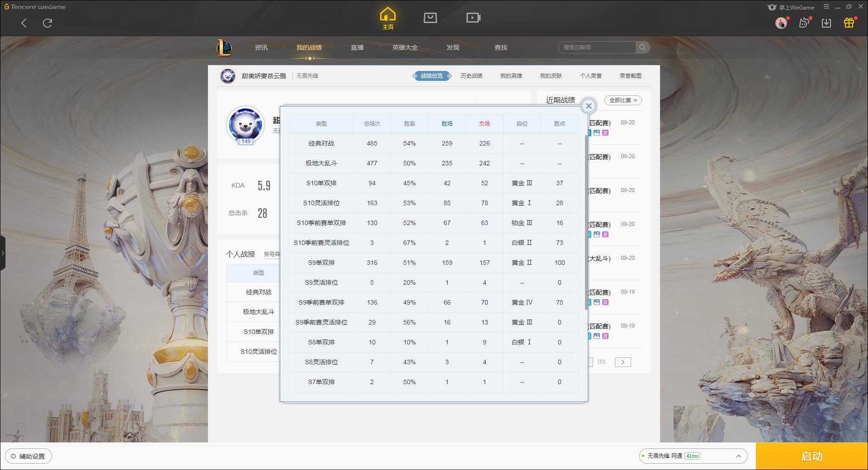The image size is (868, 470).
Task: Switch to the 英雄大全 tab
Action: 405,47
